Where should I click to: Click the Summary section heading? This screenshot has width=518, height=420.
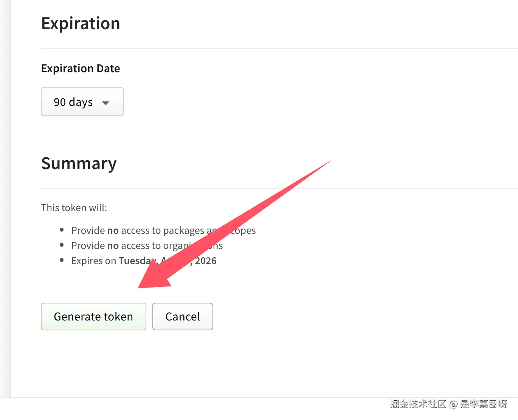[x=79, y=163]
